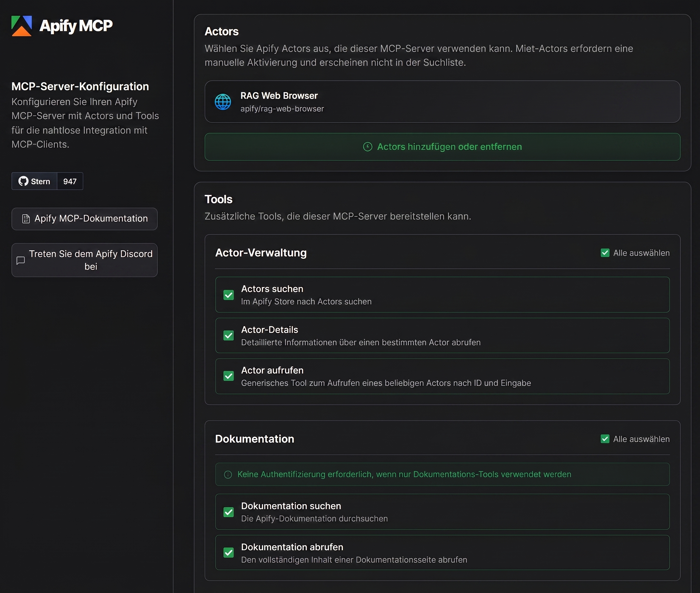Viewport: 700px width, 593px height.
Task: Click the Actors section heading
Action: 221,32
